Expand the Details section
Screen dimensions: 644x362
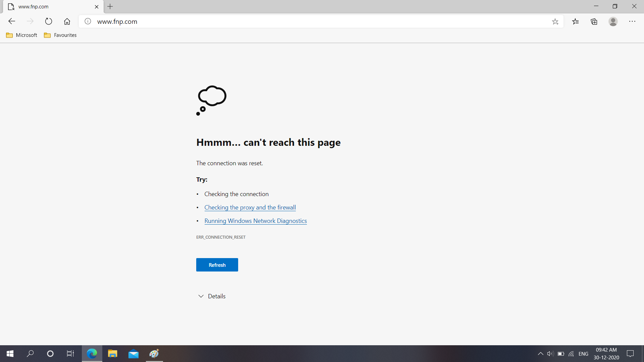[x=211, y=296]
